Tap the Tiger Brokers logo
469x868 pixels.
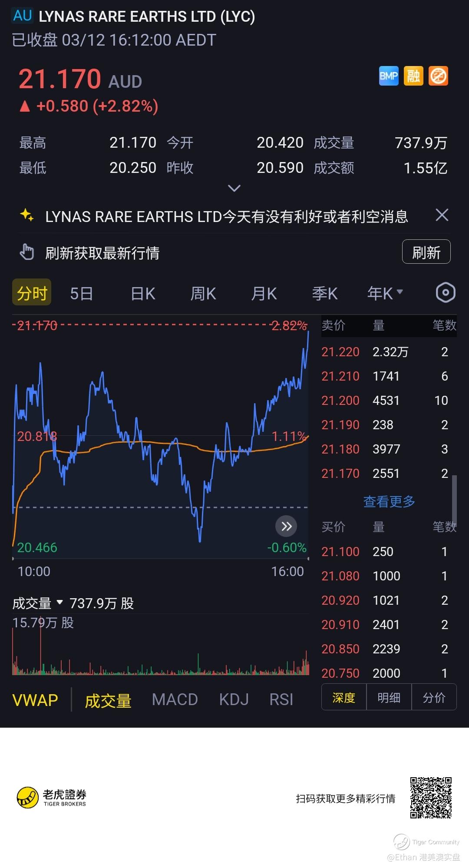(51, 798)
